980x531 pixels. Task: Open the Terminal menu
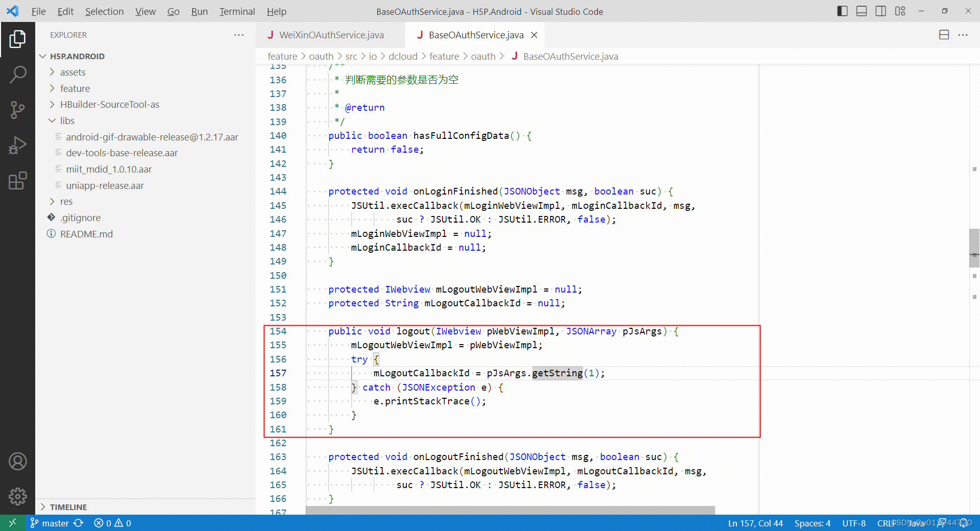coord(237,11)
